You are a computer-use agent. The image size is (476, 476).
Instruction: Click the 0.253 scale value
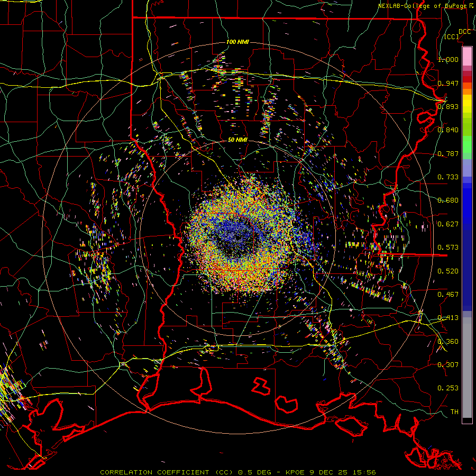(448, 388)
